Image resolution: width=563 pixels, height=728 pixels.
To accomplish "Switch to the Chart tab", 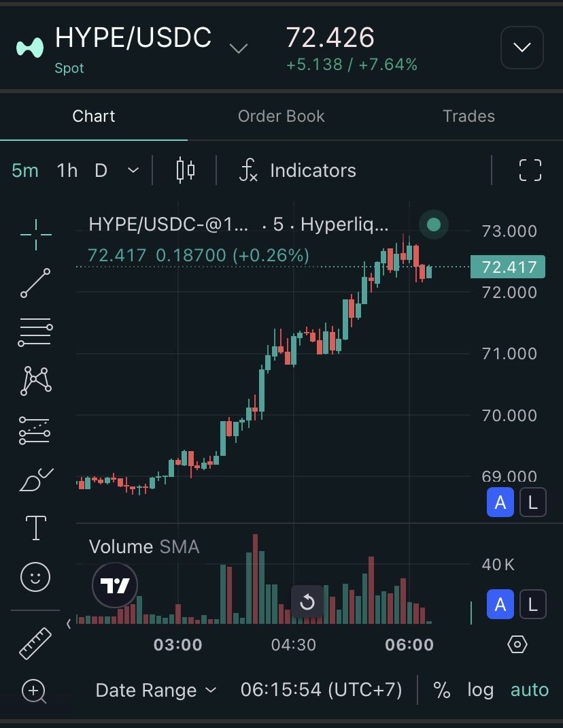I will pos(94,116).
